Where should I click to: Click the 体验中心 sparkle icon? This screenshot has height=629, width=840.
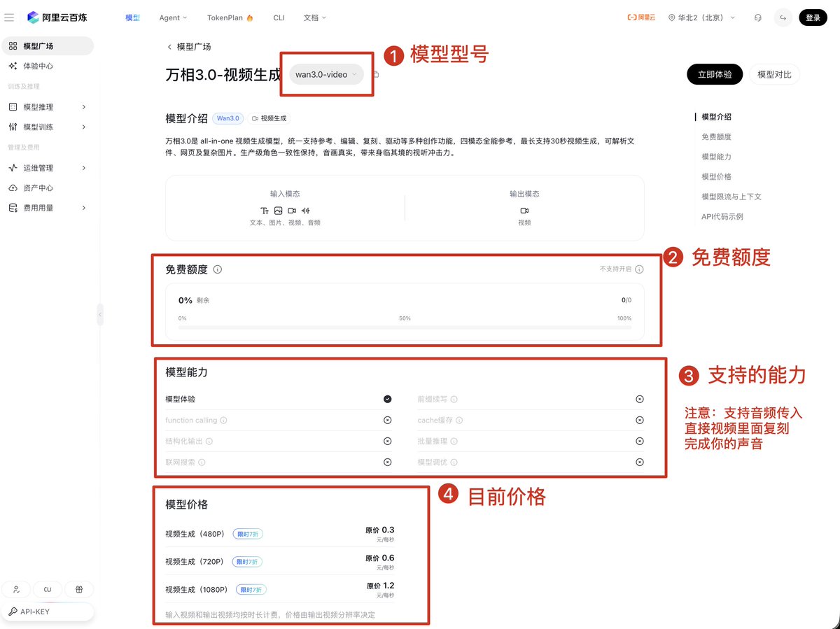coord(13,66)
